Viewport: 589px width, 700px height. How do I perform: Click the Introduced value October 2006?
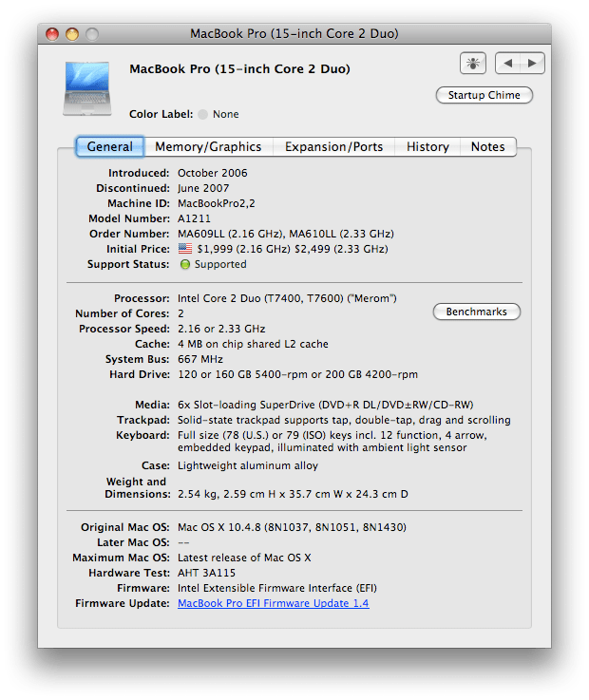(x=213, y=173)
